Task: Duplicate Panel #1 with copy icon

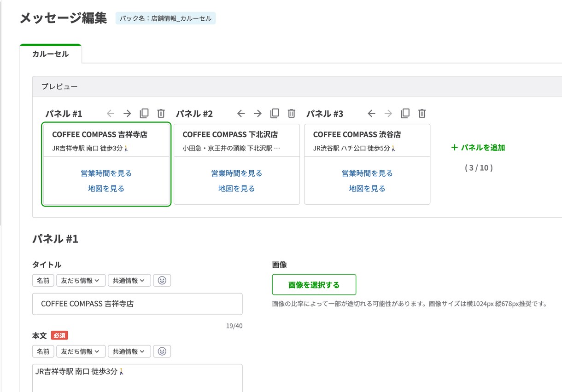Action: coord(144,113)
